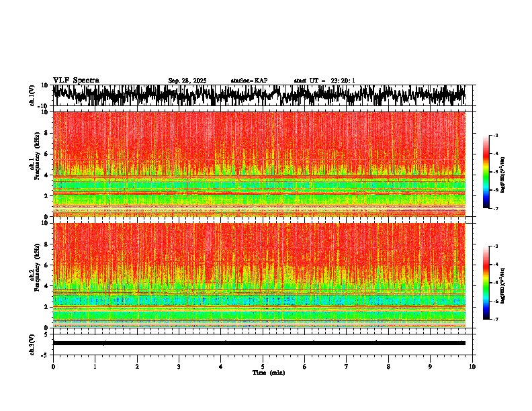Click time-axis tick label "3"
532x411 pixels.
[179, 367]
